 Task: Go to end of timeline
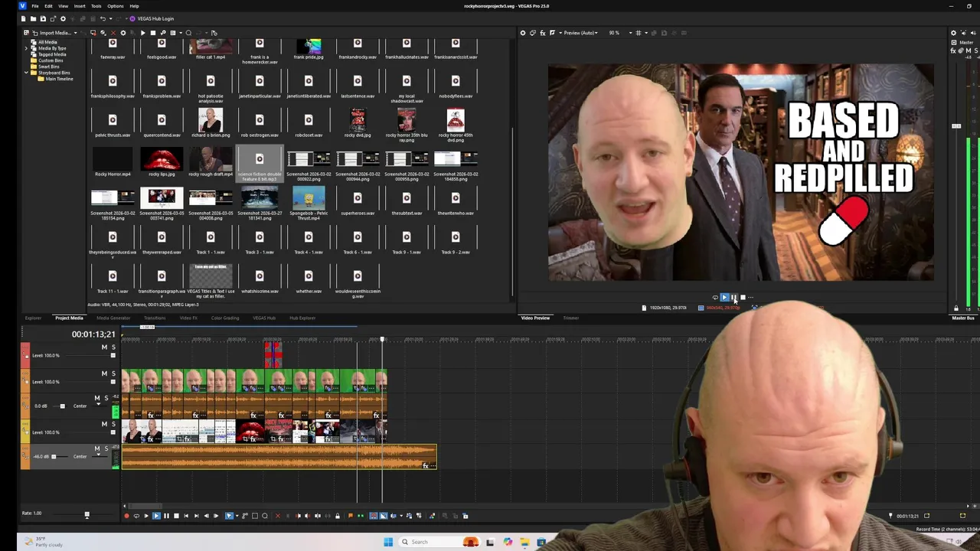[197, 516]
